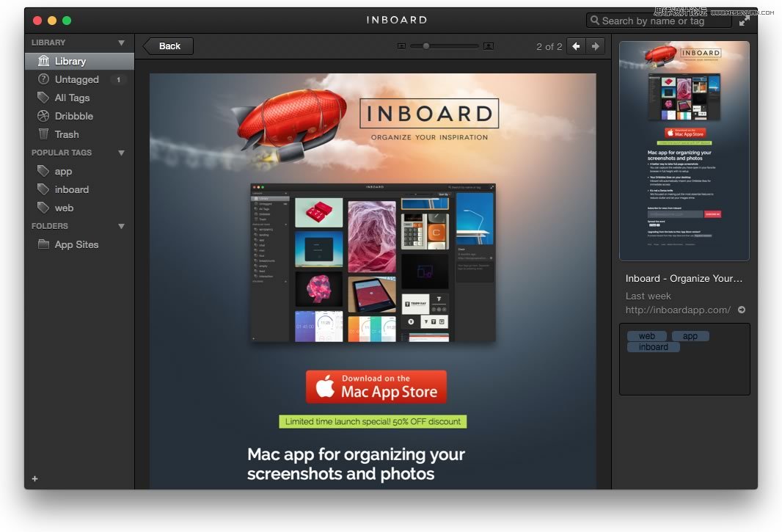Click the large image zoom-in icon

(x=489, y=46)
